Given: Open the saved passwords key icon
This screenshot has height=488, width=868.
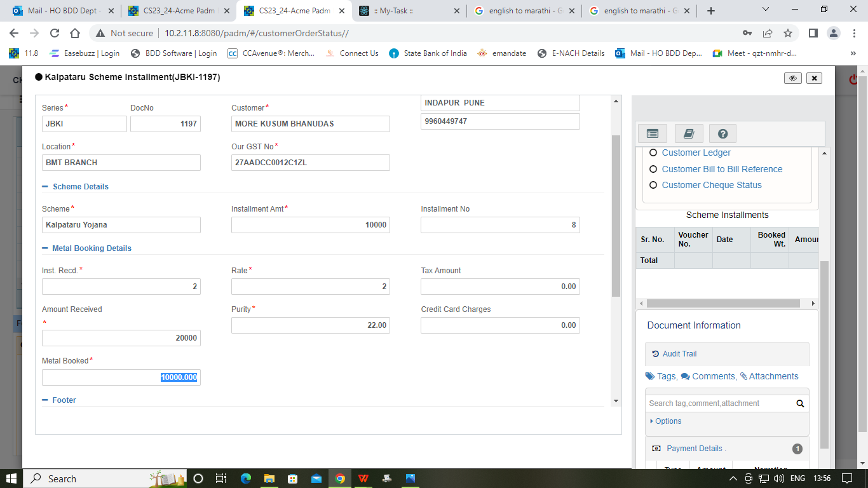Looking at the screenshot, I should (747, 33).
